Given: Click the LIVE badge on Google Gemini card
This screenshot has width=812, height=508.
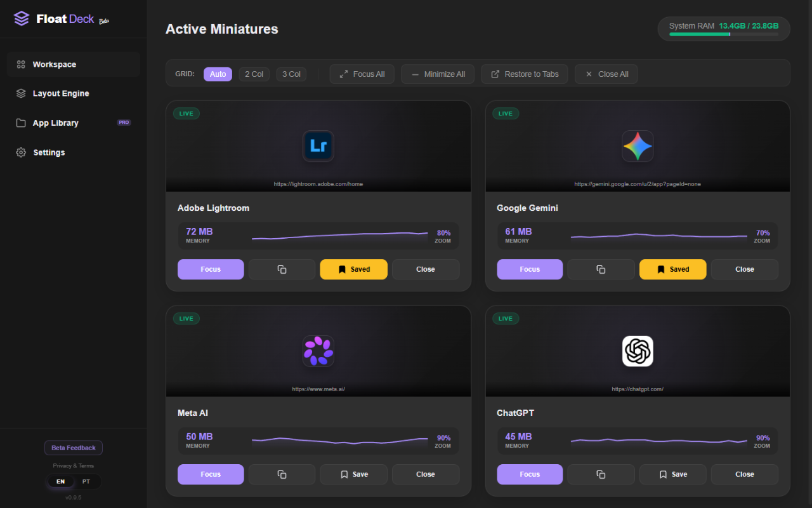Looking at the screenshot, I should (506, 114).
